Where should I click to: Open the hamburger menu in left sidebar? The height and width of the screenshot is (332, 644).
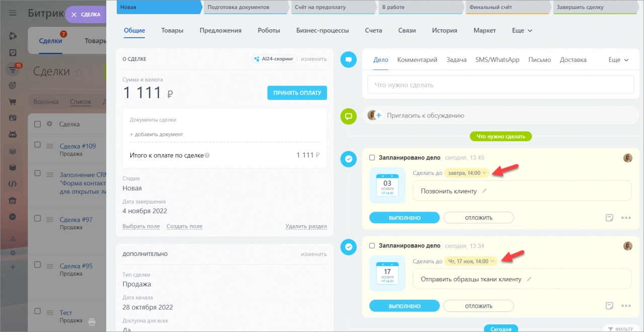[13, 14]
